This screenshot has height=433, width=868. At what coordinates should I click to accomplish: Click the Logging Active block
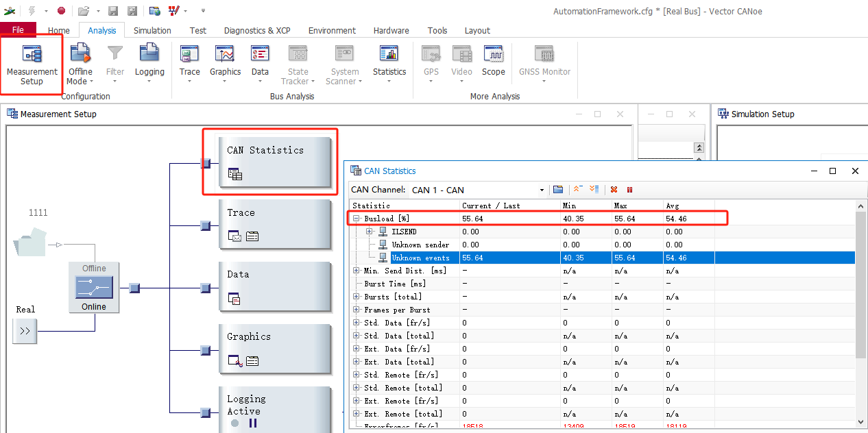(275, 410)
